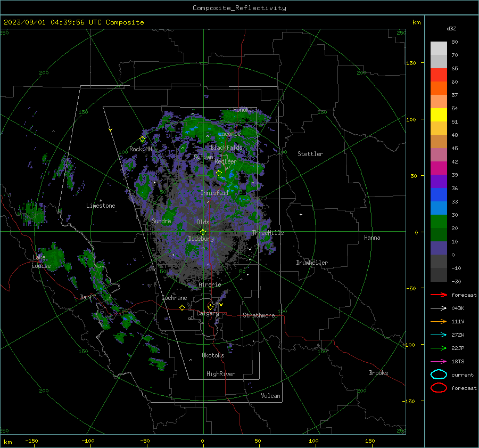This screenshot has height=448, width=479.
Task: Click the Composite_Reflectivity title
Action: pos(240,8)
